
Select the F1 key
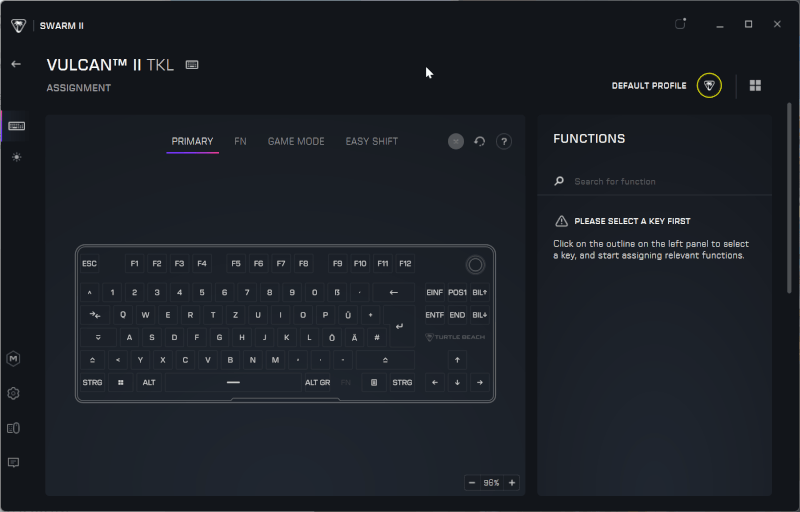134,264
